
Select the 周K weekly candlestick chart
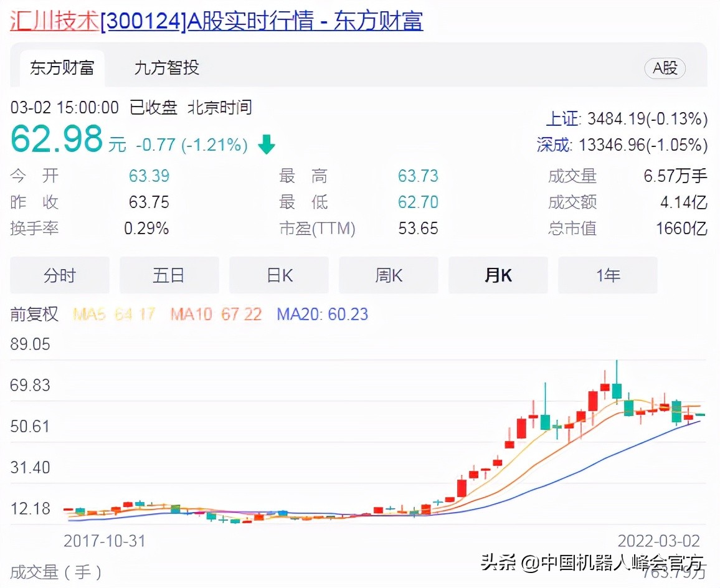pos(389,274)
